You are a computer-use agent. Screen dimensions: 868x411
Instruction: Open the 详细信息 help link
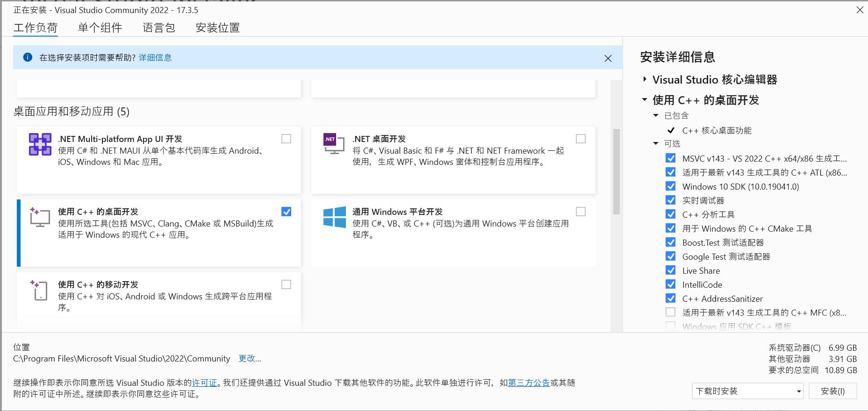pyautogui.click(x=155, y=57)
